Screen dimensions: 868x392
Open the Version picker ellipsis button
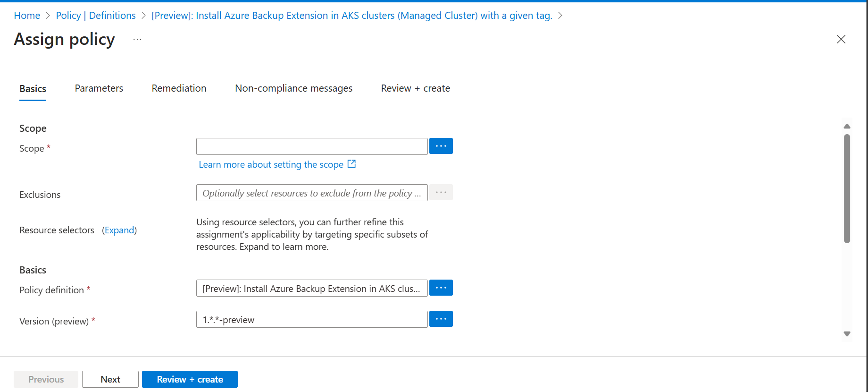(441, 319)
